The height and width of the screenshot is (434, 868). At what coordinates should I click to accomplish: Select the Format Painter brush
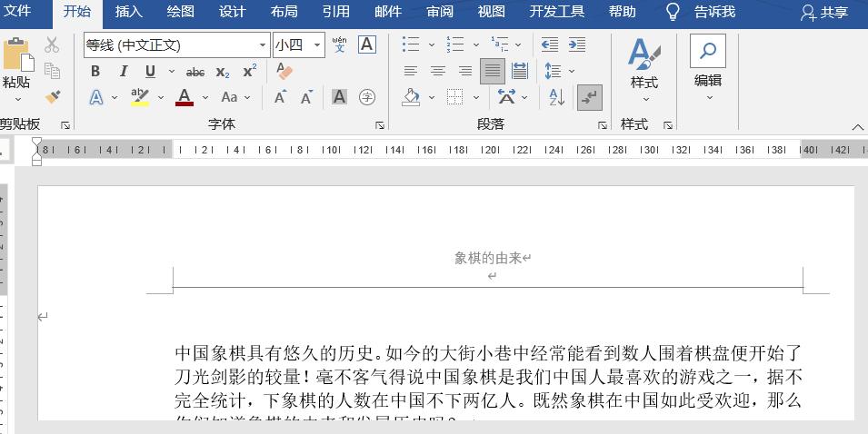53,97
